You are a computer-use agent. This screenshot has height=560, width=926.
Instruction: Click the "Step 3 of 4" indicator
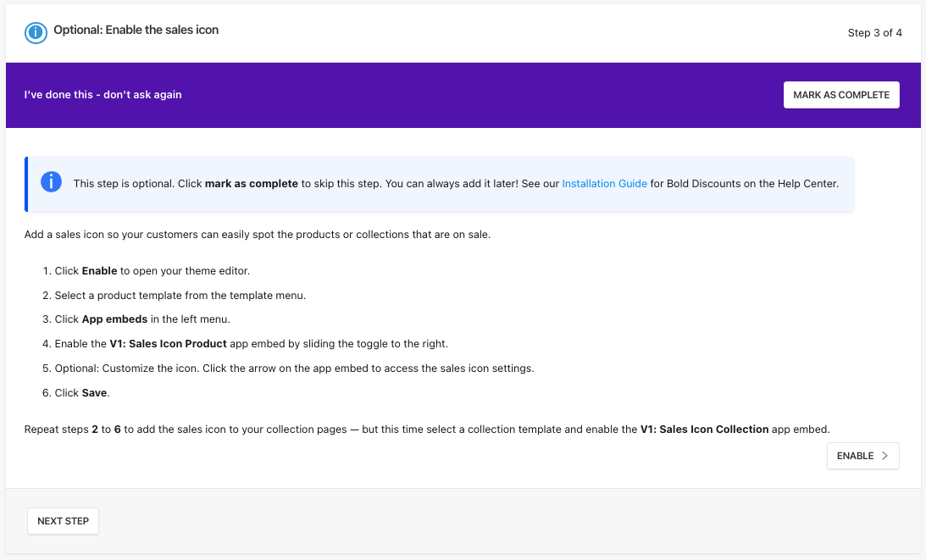(x=874, y=33)
